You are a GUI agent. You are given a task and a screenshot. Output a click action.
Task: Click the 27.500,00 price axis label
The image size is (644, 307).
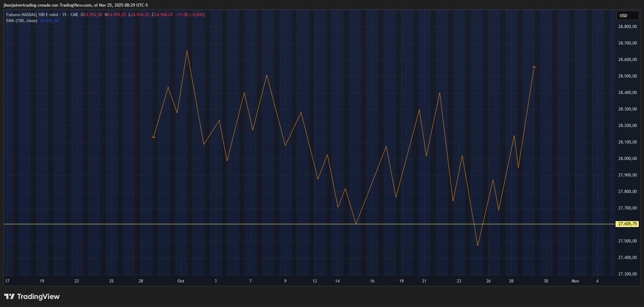pyautogui.click(x=627, y=241)
